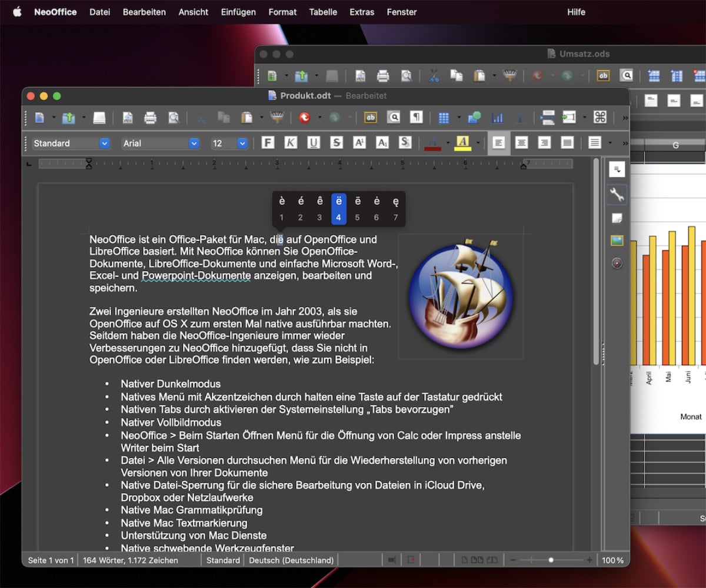
Task: Toggle Underline formatting button
Action: tap(314, 143)
